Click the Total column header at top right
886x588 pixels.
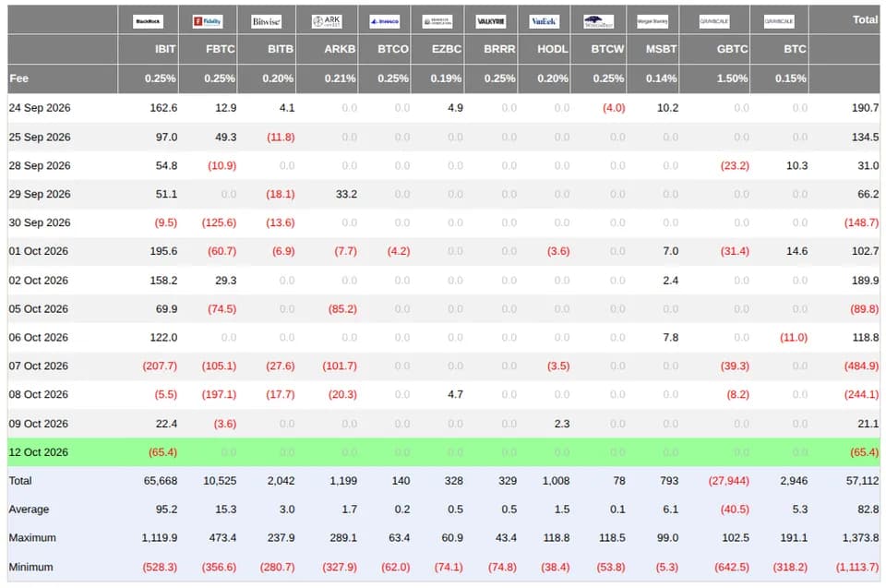tap(865, 19)
